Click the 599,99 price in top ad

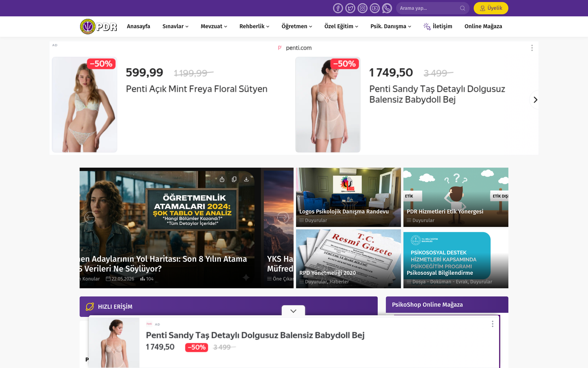pos(145,73)
